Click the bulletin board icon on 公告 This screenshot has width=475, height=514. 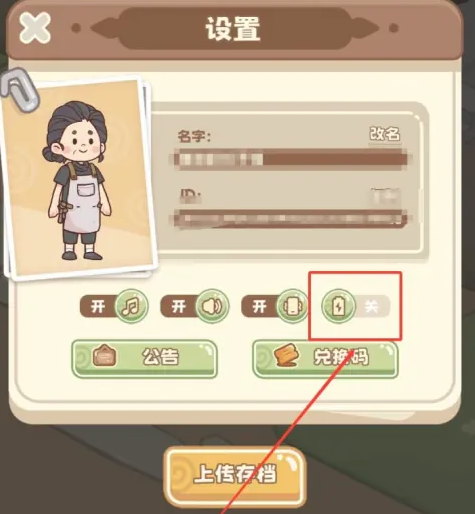pos(104,355)
